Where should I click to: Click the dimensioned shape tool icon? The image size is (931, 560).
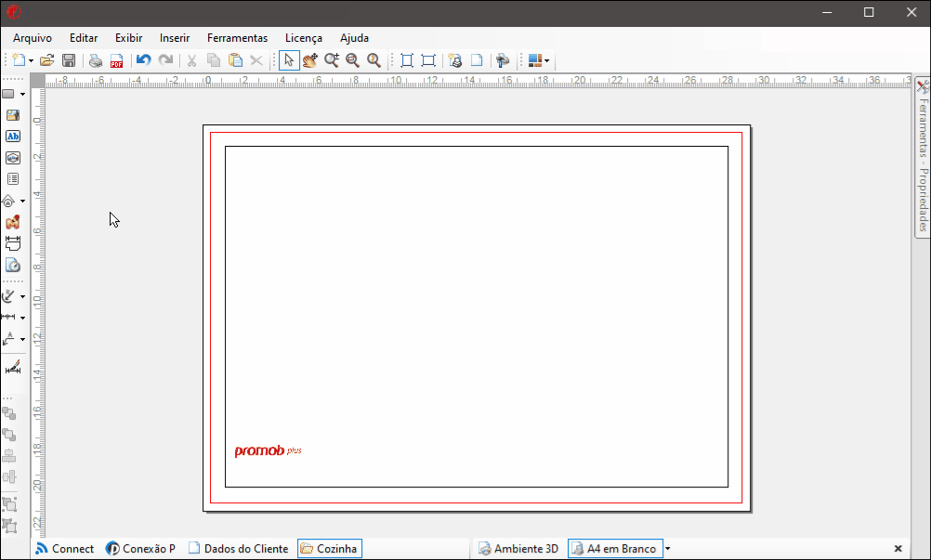coord(12,243)
